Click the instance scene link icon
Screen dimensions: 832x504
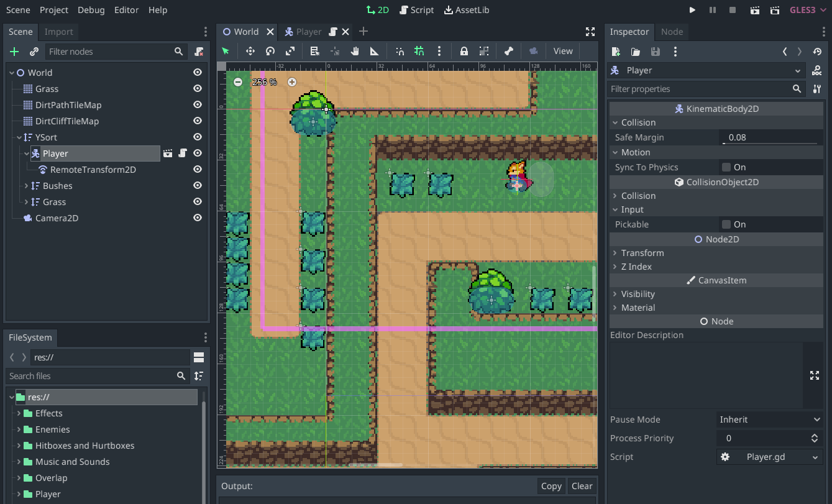point(34,52)
